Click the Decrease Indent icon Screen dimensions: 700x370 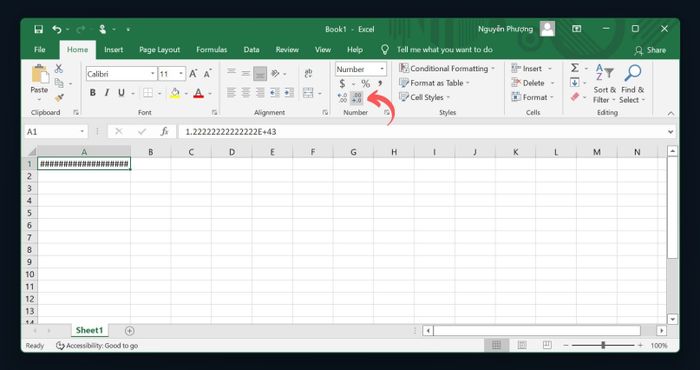pos(275,93)
